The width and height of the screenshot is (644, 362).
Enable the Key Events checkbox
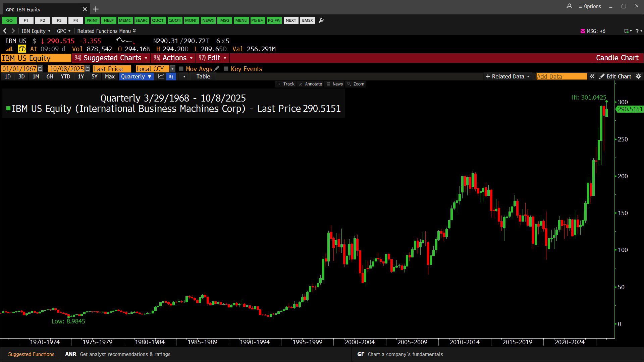click(226, 69)
